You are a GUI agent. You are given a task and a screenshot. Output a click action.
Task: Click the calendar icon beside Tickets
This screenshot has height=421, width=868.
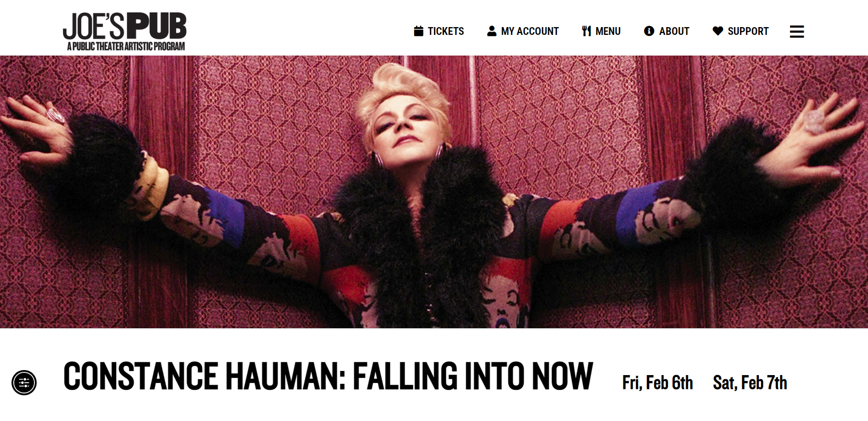pyautogui.click(x=418, y=31)
